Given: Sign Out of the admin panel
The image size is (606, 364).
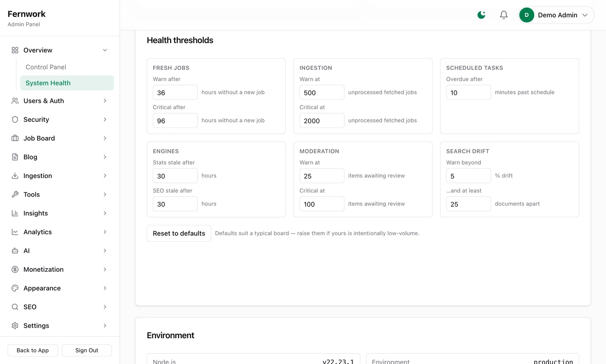Looking at the screenshot, I should point(87,350).
